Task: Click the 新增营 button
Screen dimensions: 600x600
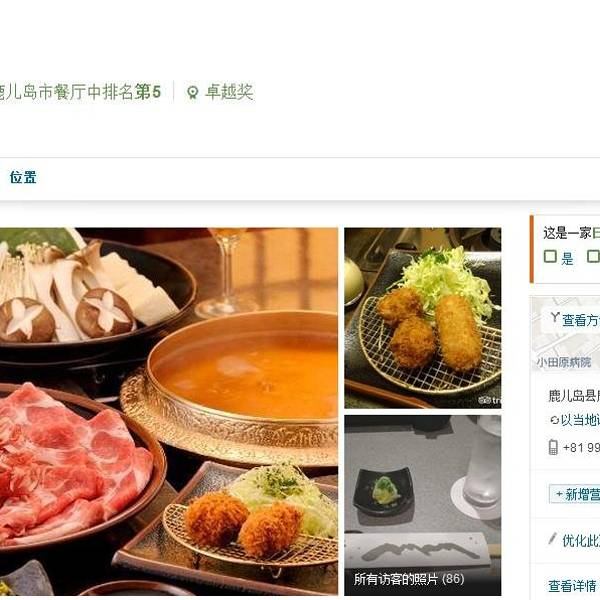Action: click(574, 494)
